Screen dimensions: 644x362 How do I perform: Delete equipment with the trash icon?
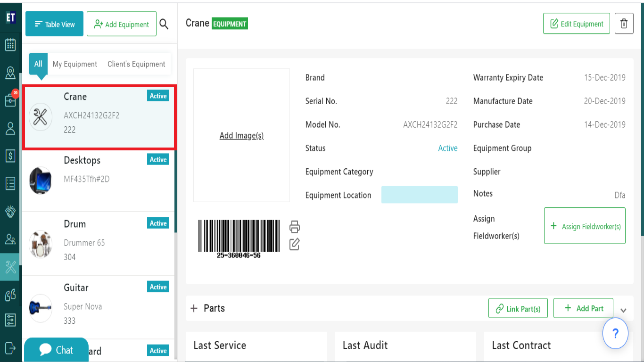tap(624, 24)
